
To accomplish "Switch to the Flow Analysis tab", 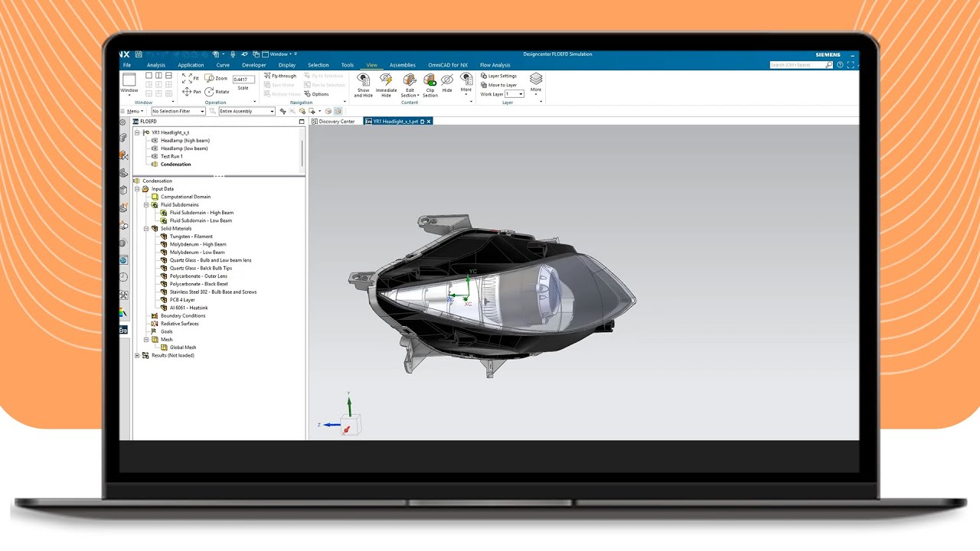I will [x=495, y=65].
